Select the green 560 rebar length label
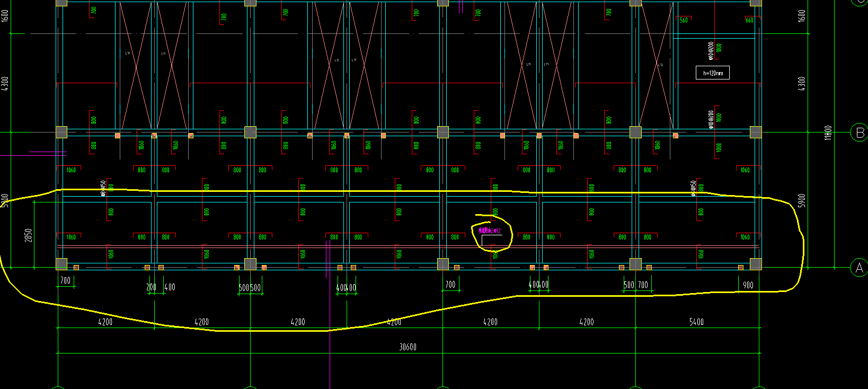Viewport: 868px width, 389px height. [684, 20]
